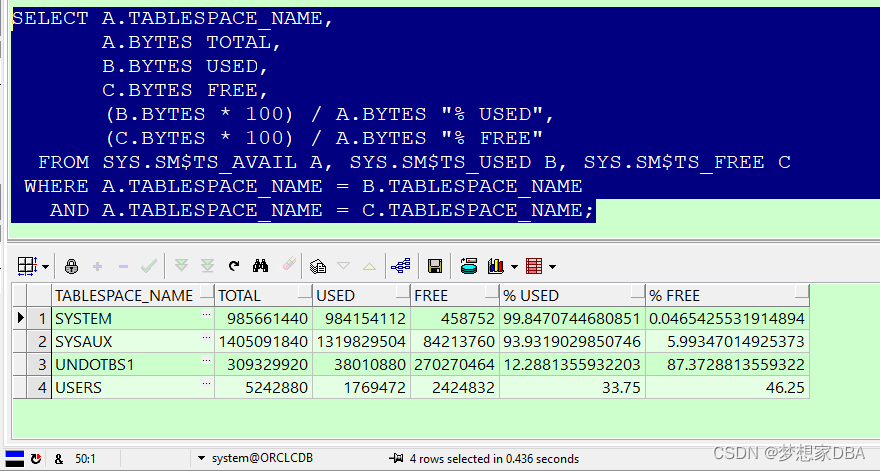Click the % USED value 99.8470744680851
This screenshot has width=880, height=471.
572,318
